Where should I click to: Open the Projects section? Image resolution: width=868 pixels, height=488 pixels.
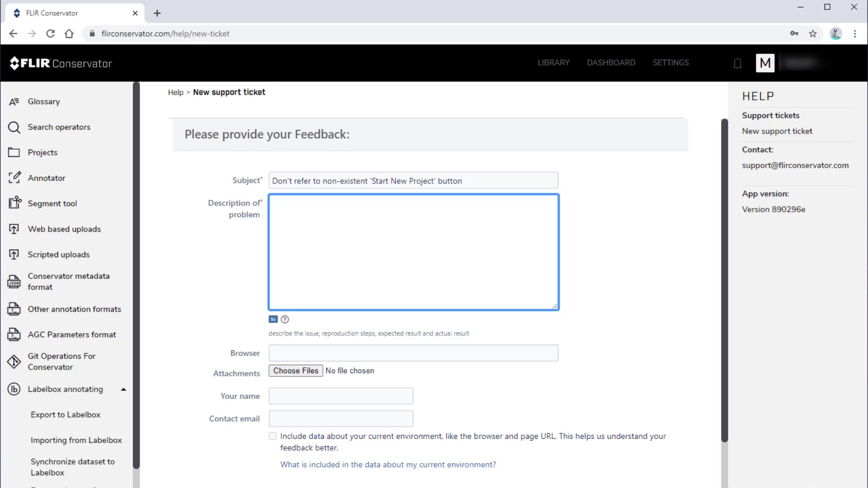coord(42,152)
